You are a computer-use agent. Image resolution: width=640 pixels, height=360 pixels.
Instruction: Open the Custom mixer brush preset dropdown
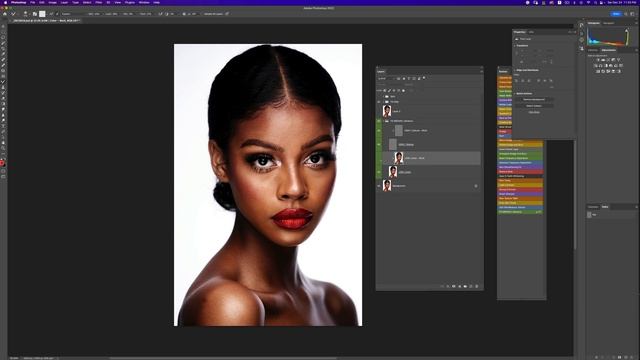point(72,14)
